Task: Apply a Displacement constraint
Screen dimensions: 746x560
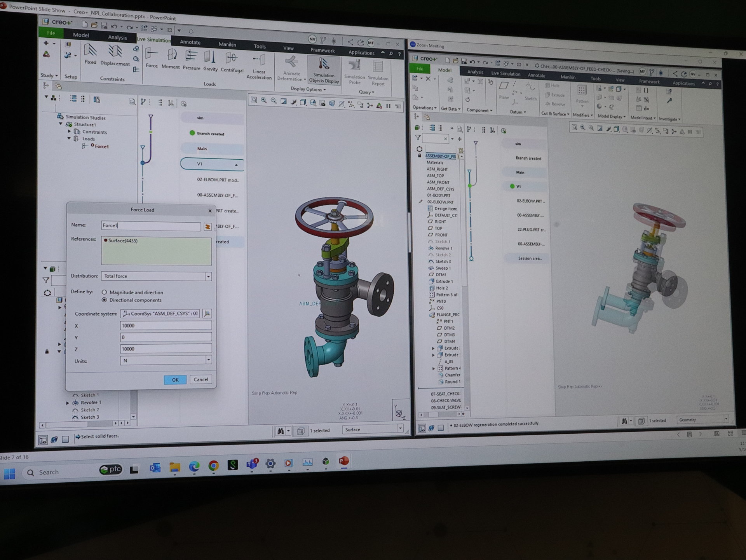Action: [115, 56]
